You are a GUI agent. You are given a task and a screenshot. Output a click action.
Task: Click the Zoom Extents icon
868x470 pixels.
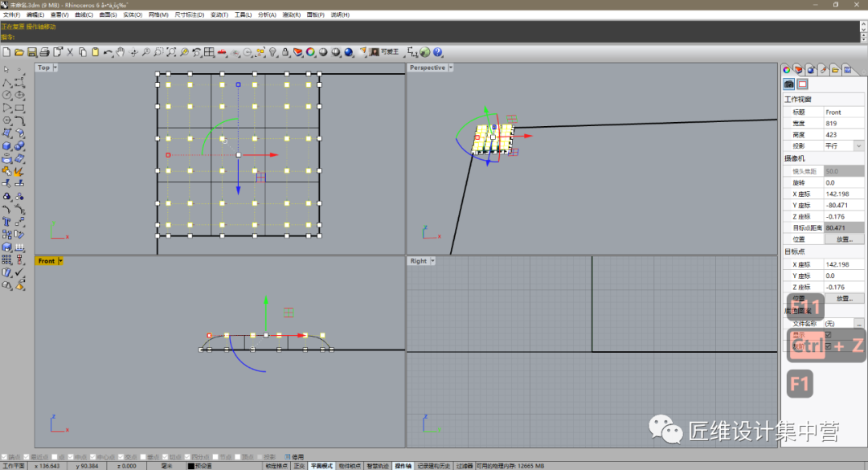tap(171, 52)
